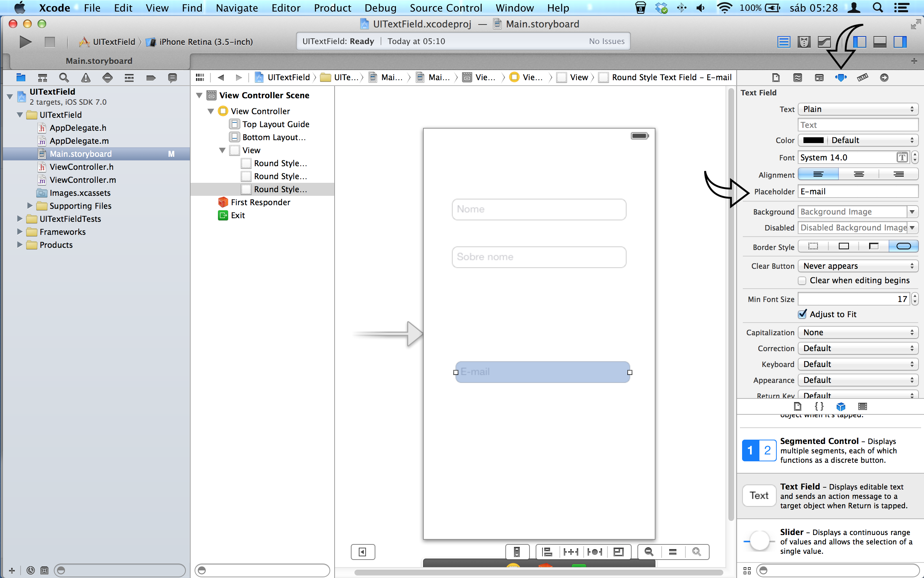
Task: Open the Background Image combo box arrow
Action: coord(912,212)
